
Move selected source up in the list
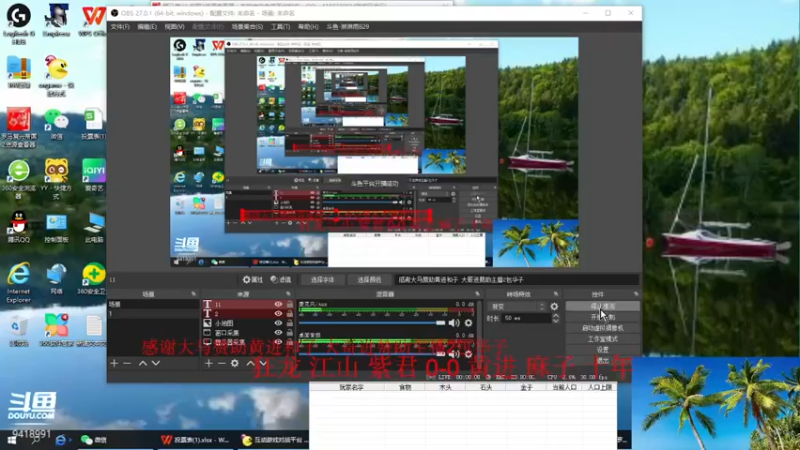click(x=250, y=363)
